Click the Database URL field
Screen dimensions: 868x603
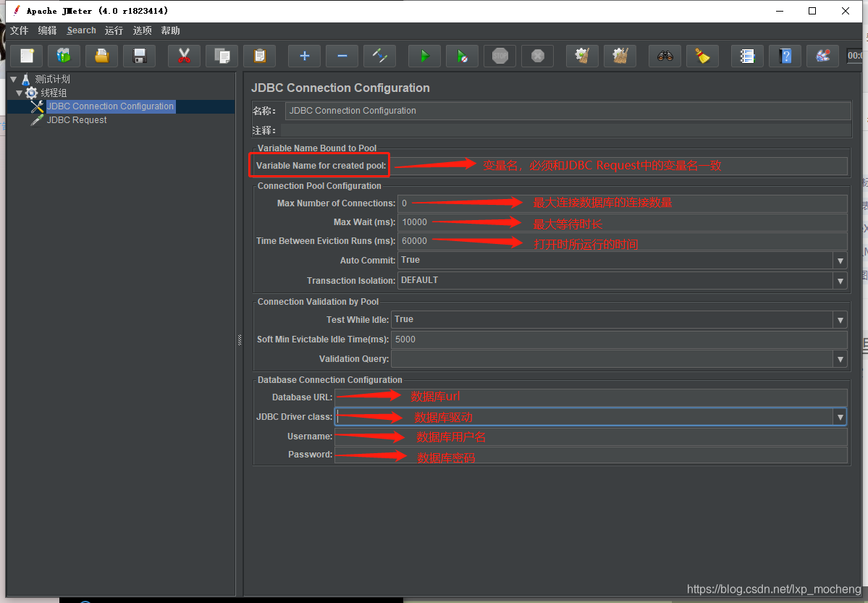point(591,397)
